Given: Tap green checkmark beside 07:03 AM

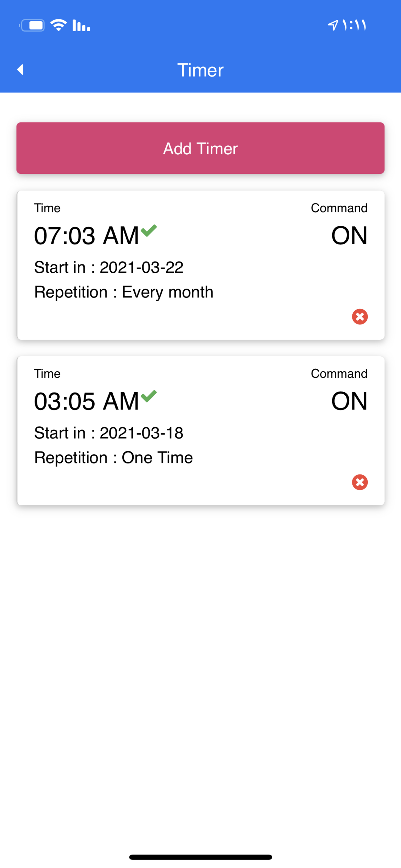Looking at the screenshot, I should pos(149,231).
